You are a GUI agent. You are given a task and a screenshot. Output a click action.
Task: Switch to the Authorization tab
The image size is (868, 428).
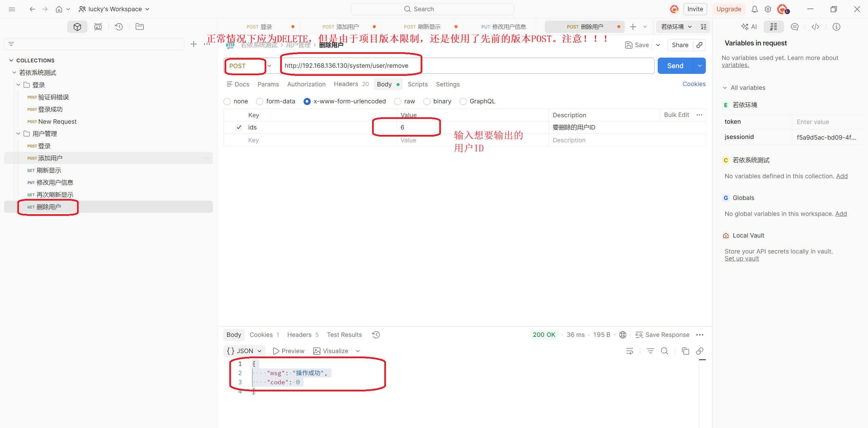[306, 84]
